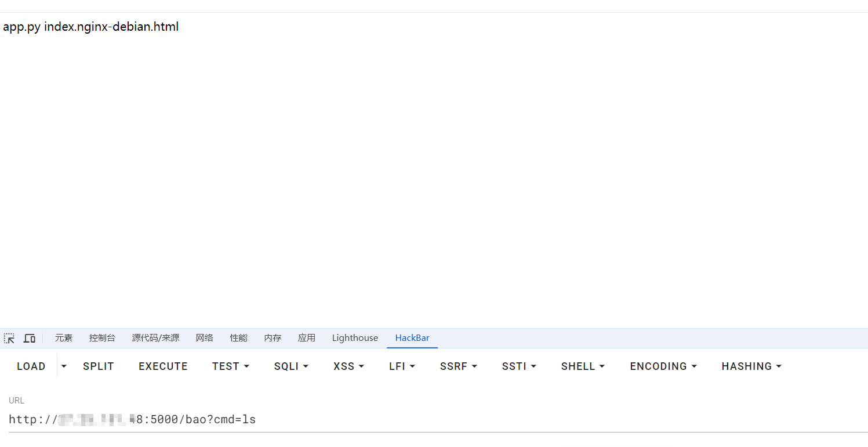Expand the SHELL dropdown
Image resolution: width=868 pixels, height=447 pixels.
[583, 366]
